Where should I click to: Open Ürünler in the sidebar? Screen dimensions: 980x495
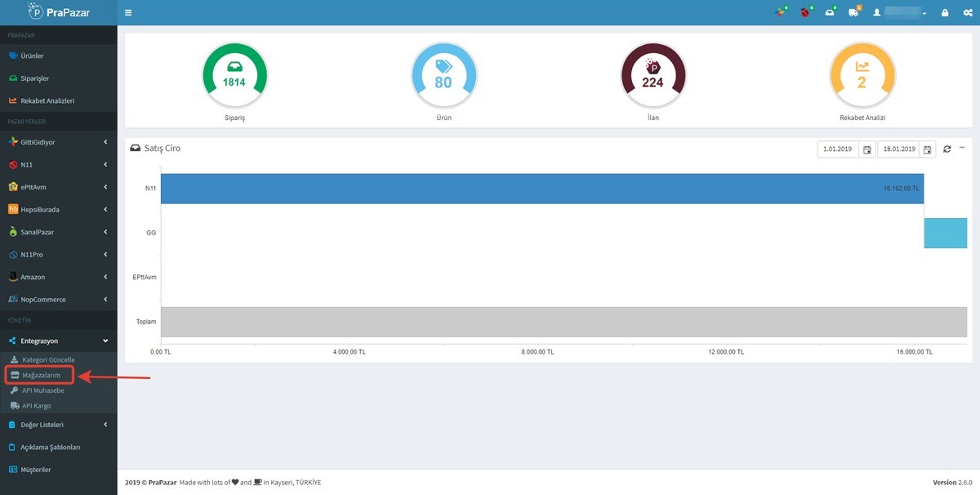click(59, 56)
